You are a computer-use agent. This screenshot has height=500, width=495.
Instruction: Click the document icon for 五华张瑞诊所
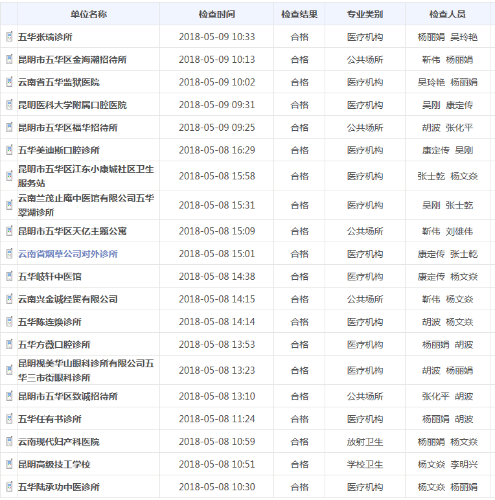click(9, 37)
